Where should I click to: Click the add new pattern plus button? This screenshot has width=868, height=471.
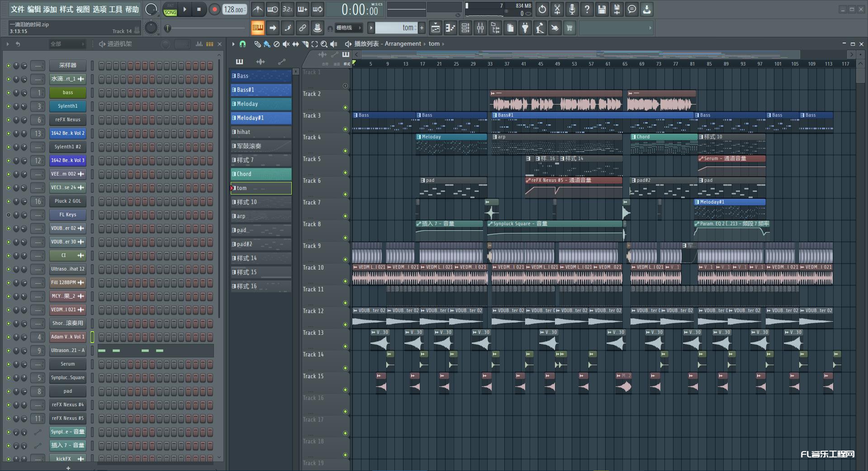[422, 28]
